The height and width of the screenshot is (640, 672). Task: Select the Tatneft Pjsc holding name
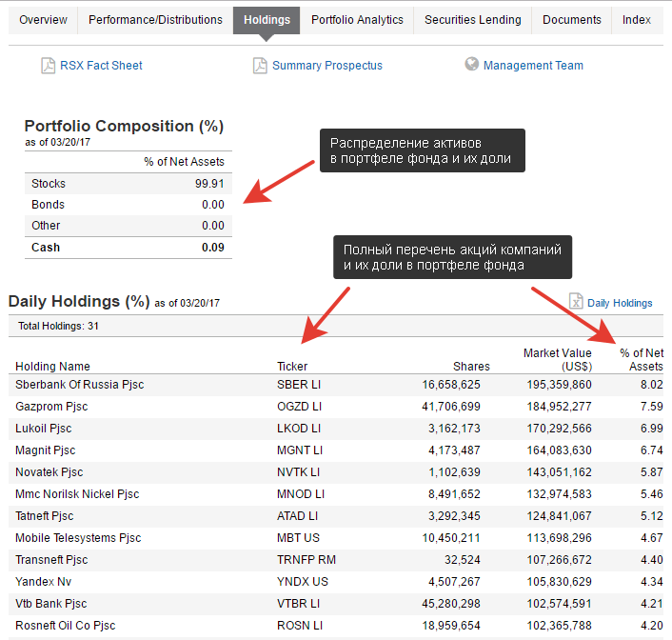(45, 516)
